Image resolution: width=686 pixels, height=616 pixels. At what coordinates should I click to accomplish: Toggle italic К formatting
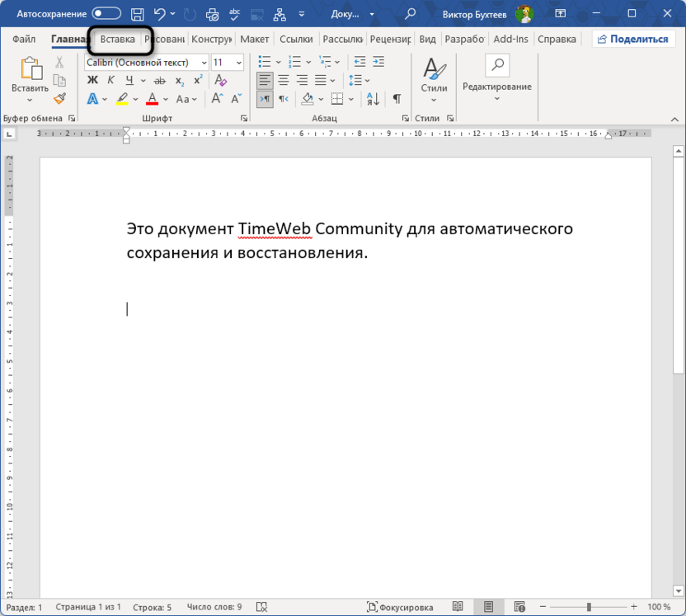pyautogui.click(x=110, y=80)
